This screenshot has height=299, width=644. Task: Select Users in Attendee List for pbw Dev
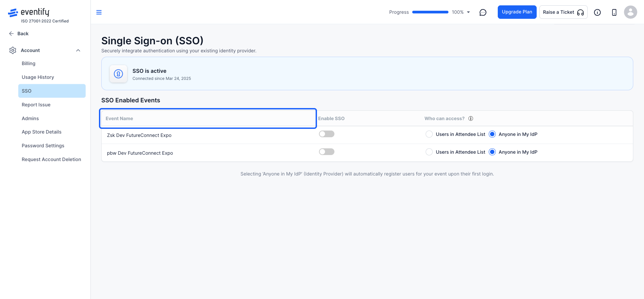coord(429,152)
